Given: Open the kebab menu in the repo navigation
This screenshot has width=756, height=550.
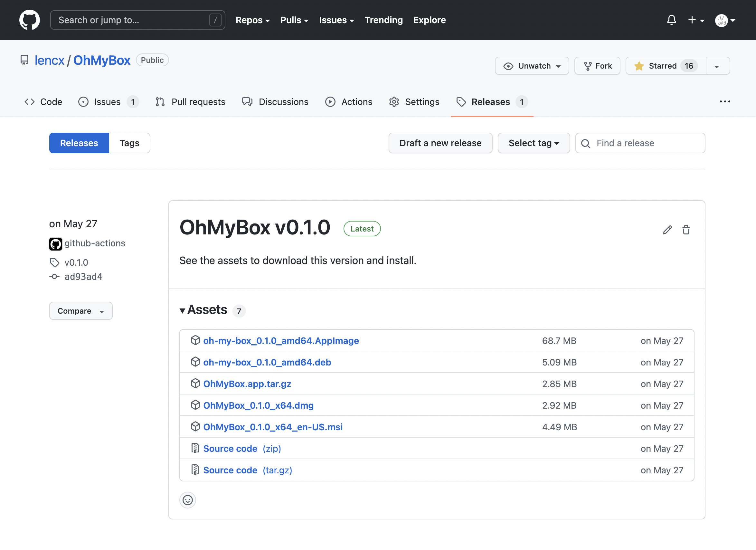Looking at the screenshot, I should point(725,102).
